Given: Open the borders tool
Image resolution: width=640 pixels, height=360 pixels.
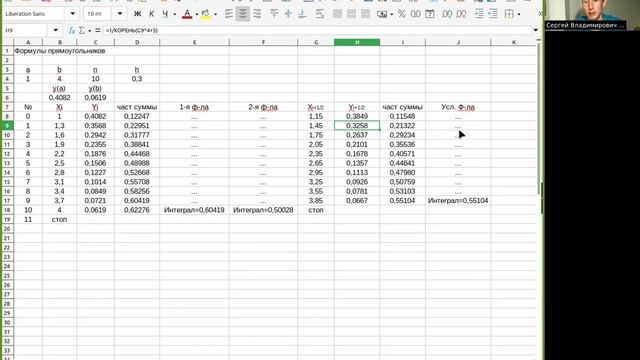Looking at the screenshot, I should (509, 14).
